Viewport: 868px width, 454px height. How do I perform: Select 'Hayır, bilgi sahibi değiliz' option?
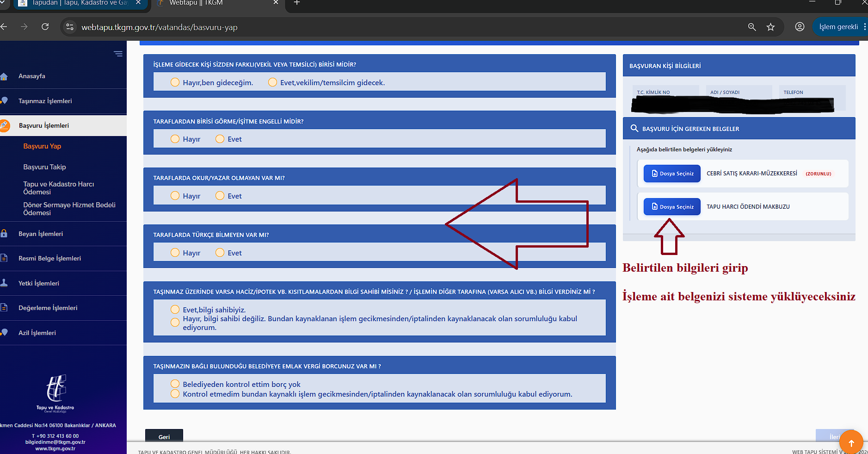coord(175,323)
